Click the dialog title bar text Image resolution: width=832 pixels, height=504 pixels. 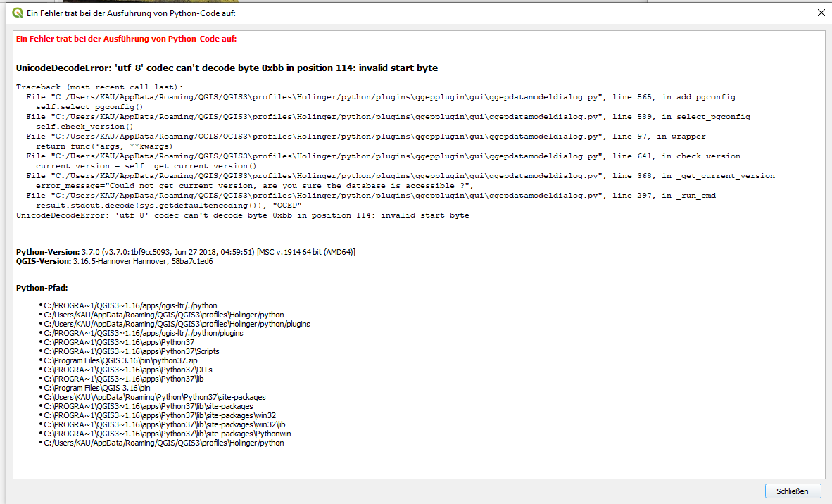132,13
